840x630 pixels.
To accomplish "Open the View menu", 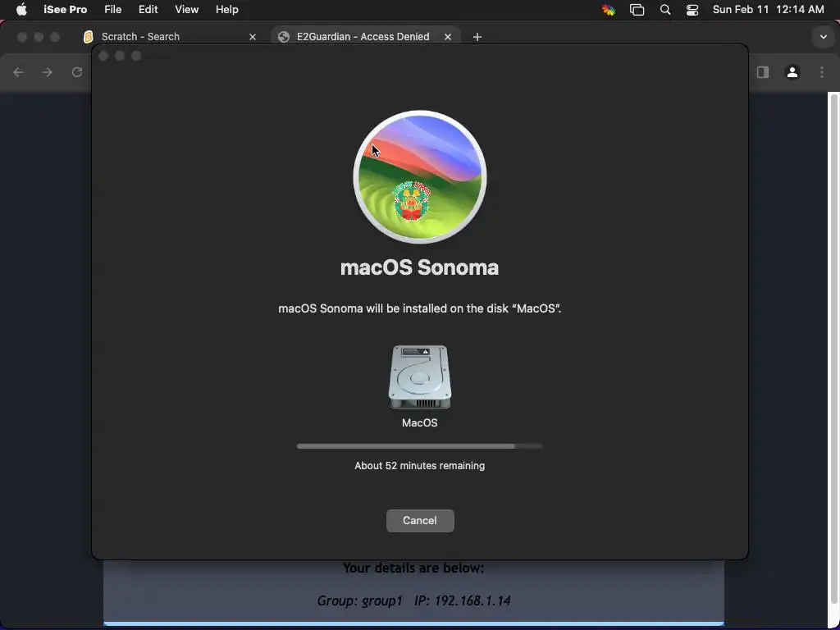I will [x=186, y=10].
